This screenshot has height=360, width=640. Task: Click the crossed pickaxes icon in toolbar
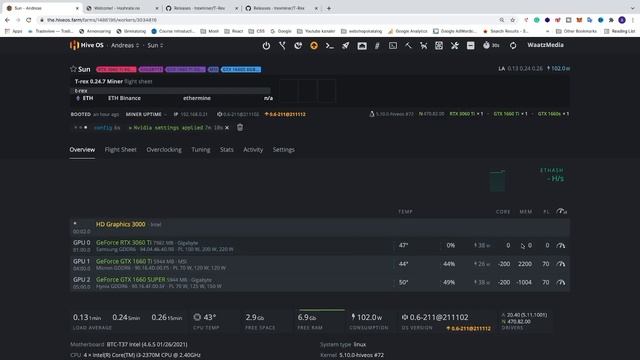pyautogui.click(x=424, y=46)
